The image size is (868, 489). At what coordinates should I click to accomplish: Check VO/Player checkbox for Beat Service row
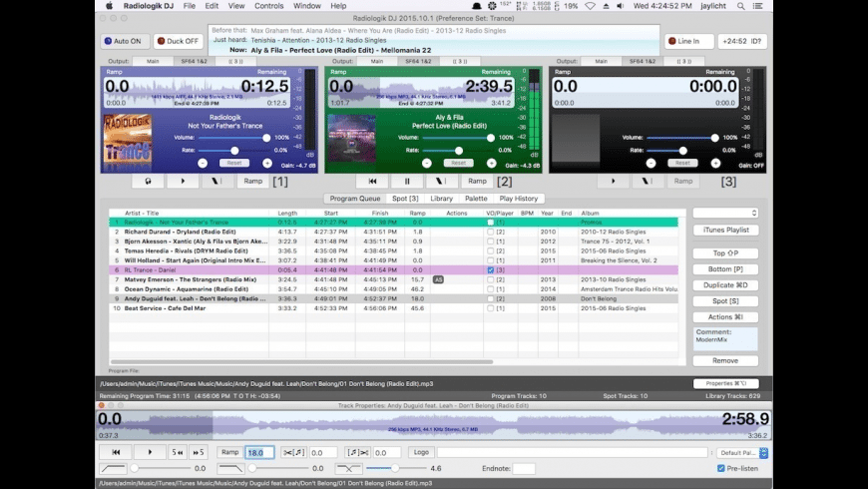(x=491, y=308)
